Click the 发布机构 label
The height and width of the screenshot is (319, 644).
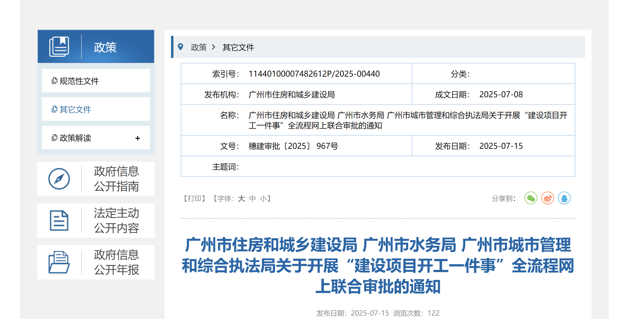[222, 95]
